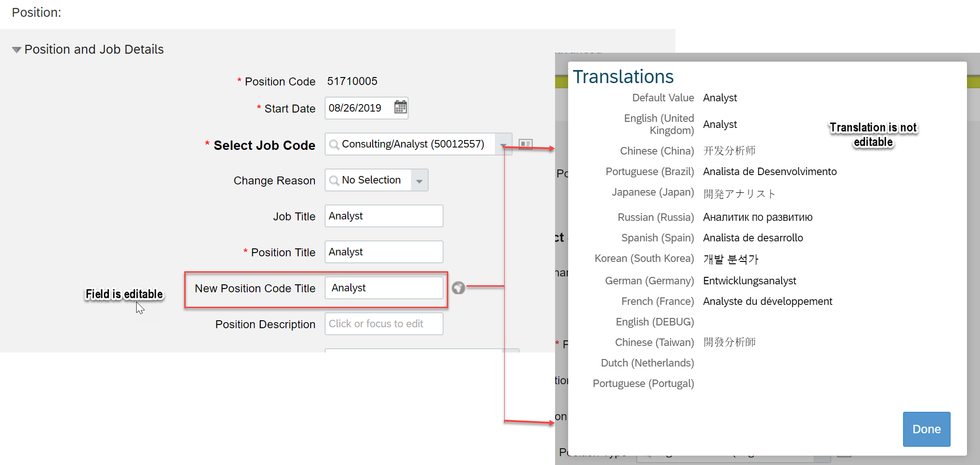Focus the Position Description field
This screenshot has height=465, width=980.
point(384,324)
